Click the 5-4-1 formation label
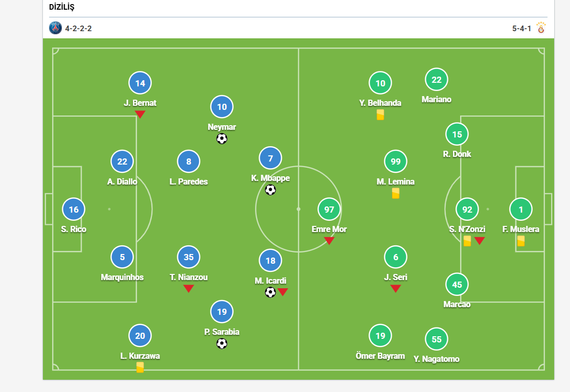The image size is (570, 392). [521, 28]
